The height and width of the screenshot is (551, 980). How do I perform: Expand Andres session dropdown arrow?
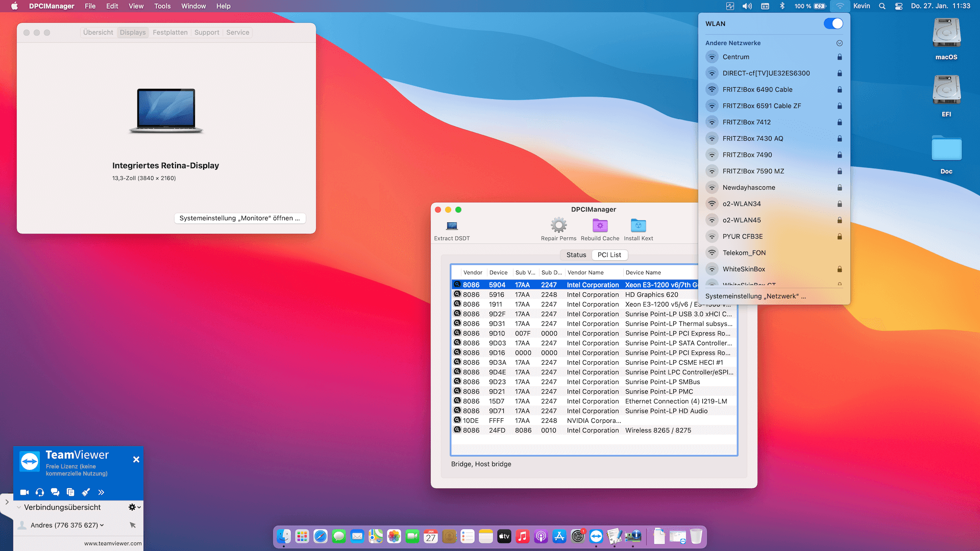tap(102, 525)
